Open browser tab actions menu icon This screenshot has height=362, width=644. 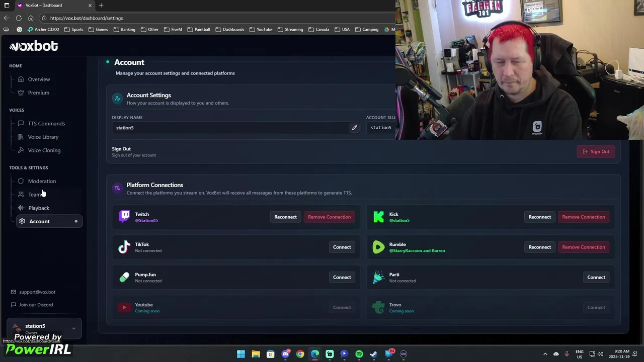tap(7, 5)
